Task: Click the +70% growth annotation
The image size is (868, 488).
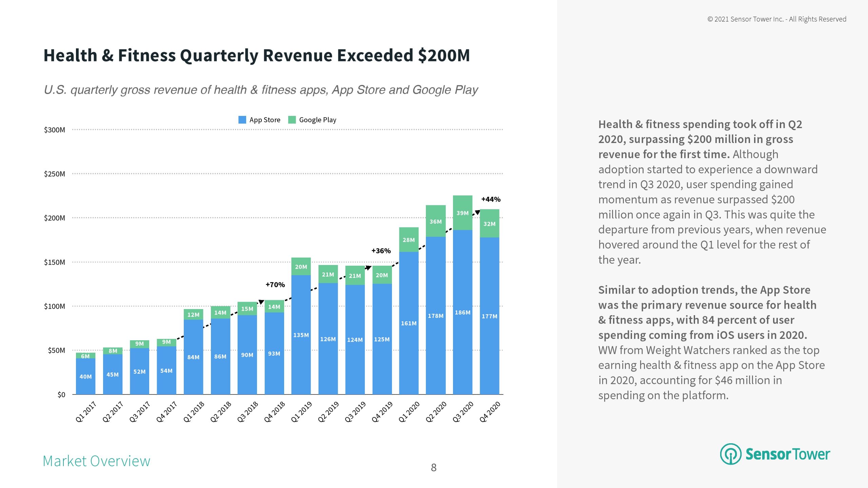Action: [x=275, y=285]
